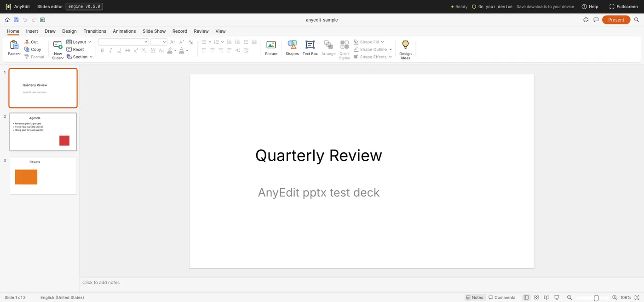The image size is (644, 302).
Task: Expand the bullets list dropdown arrow
Action: click(210, 42)
